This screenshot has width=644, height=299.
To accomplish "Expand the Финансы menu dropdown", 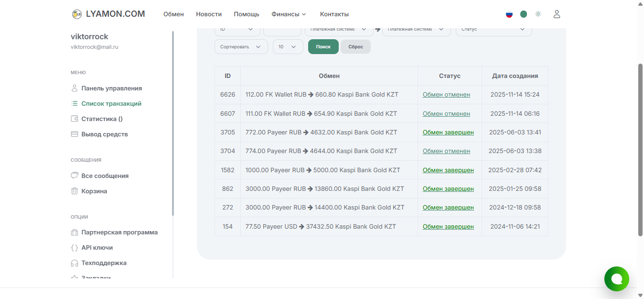I will coord(289,14).
